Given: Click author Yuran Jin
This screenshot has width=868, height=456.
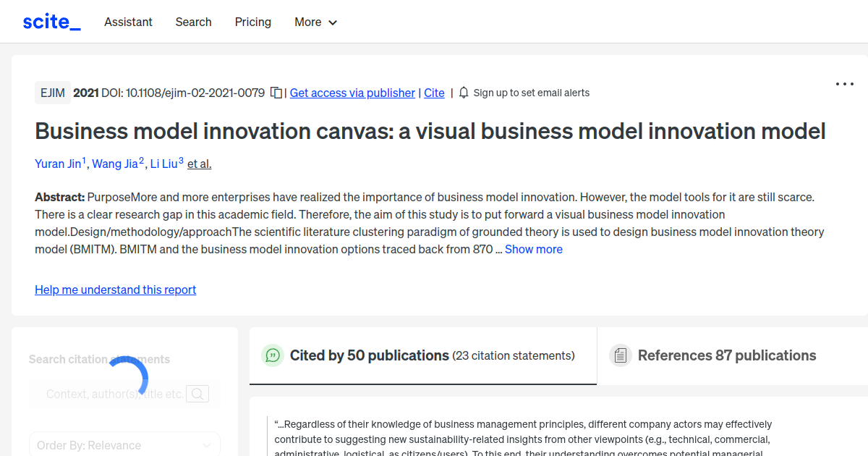Looking at the screenshot, I should 58,164.
